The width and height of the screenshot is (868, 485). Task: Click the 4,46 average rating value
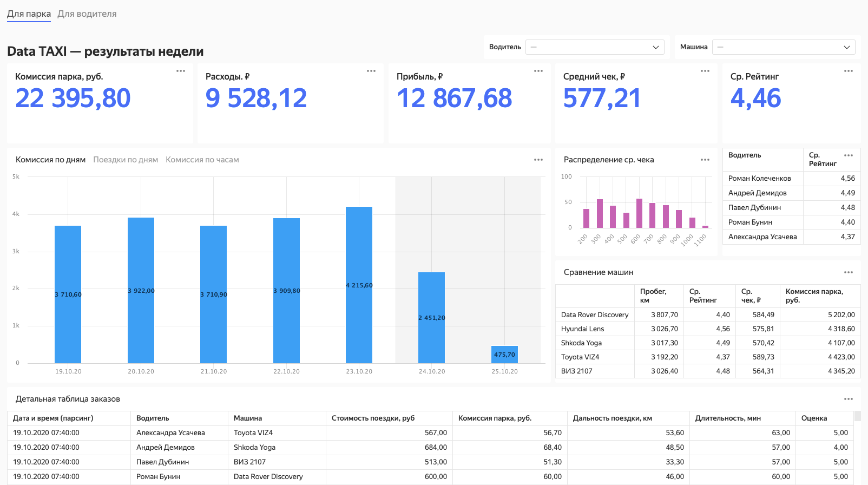pyautogui.click(x=755, y=99)
